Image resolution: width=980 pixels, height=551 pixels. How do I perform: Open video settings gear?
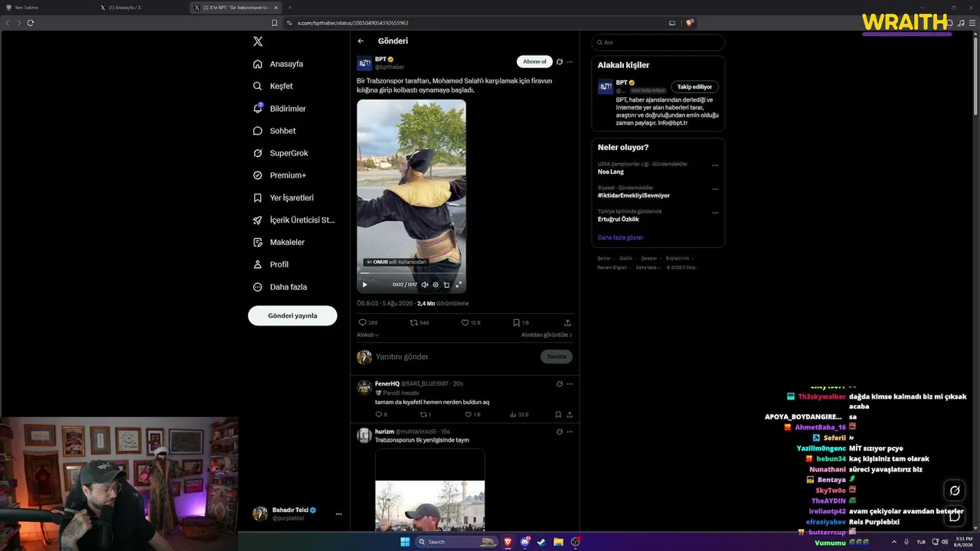[x=436, y=285]
